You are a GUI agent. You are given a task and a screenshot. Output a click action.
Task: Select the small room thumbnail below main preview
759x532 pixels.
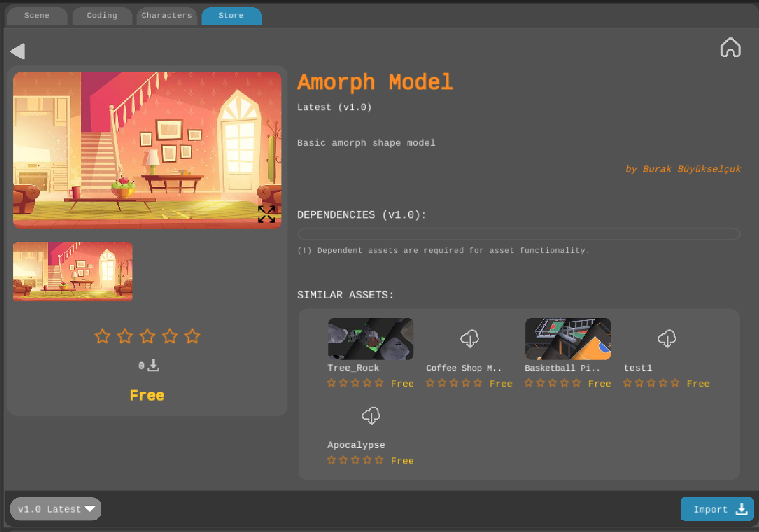(73, 272)
